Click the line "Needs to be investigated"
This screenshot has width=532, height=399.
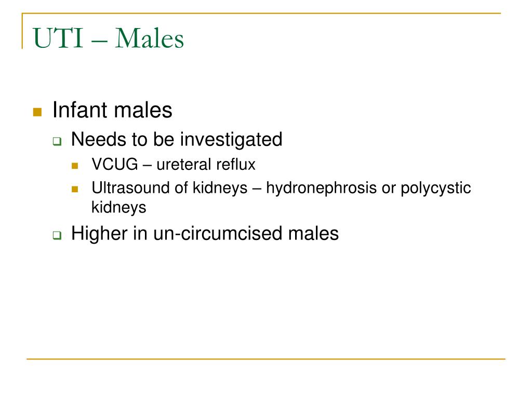coord(177,139)
